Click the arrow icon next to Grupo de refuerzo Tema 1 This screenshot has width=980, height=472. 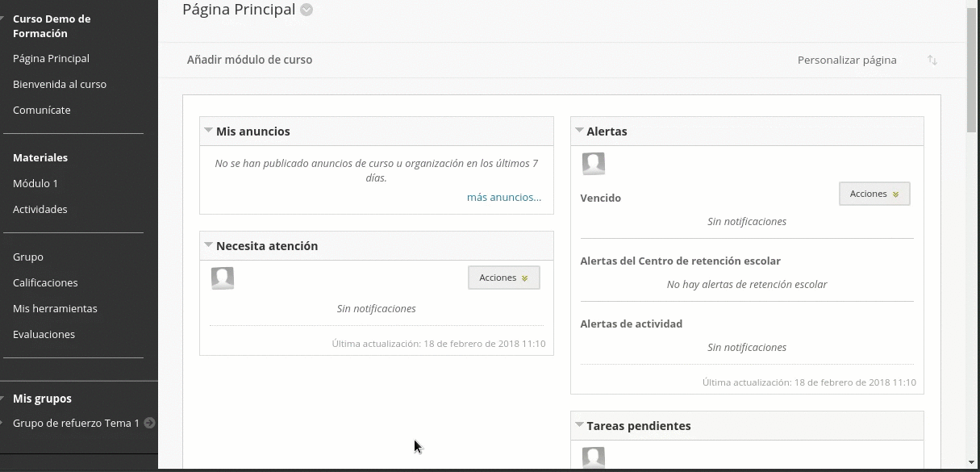[150, 423]
